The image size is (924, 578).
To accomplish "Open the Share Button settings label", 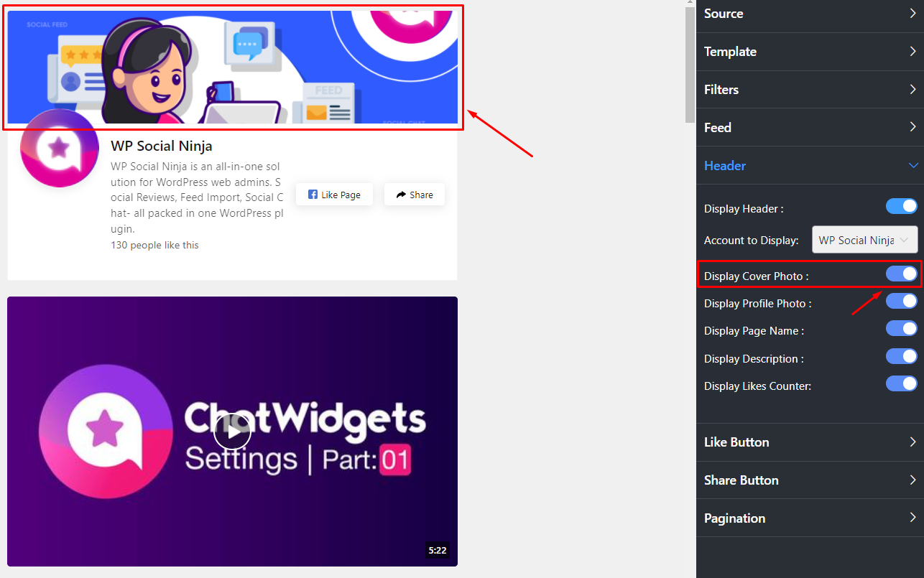I will click(741, 480).
